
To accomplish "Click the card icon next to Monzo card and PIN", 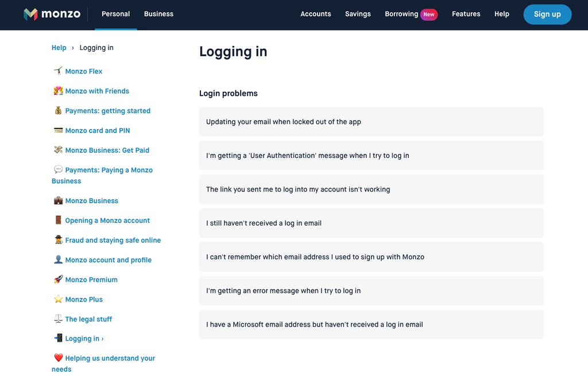I will 58,130.
